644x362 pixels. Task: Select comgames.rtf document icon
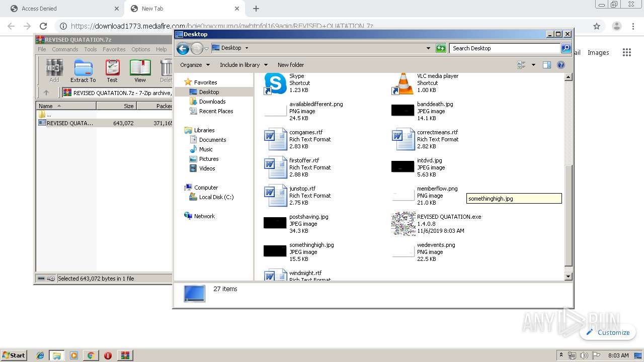(275, 139)
